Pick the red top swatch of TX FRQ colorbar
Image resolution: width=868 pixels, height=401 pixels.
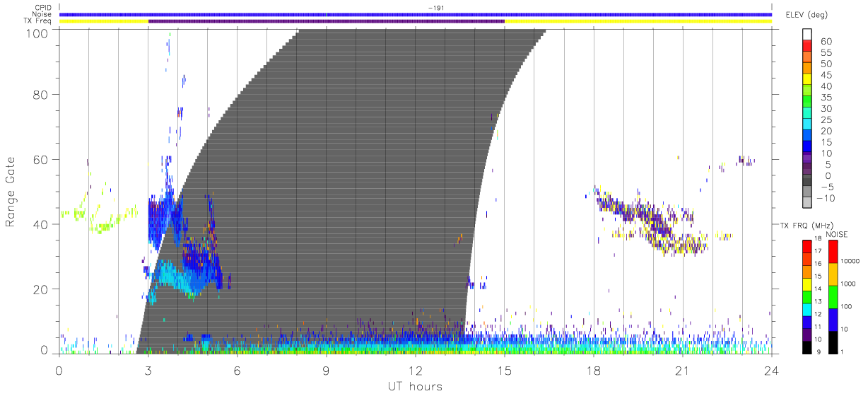click(x=806, y=247)
